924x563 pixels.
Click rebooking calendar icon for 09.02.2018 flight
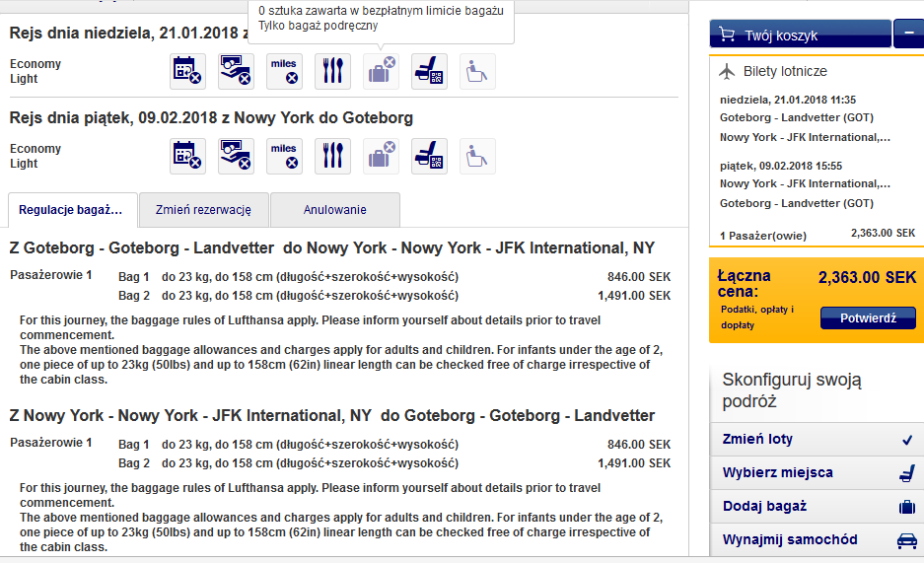[x=187, y=156]
